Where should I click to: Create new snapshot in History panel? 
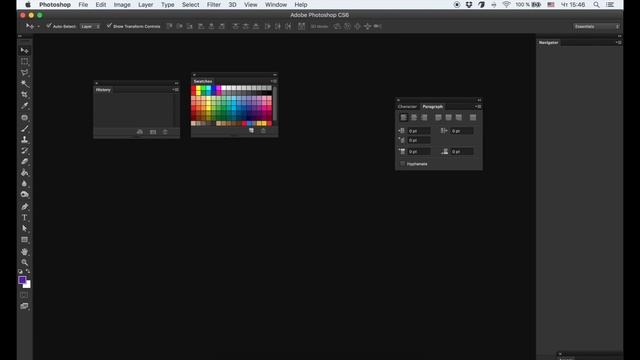pyautogui.click(x=140, y=132)
